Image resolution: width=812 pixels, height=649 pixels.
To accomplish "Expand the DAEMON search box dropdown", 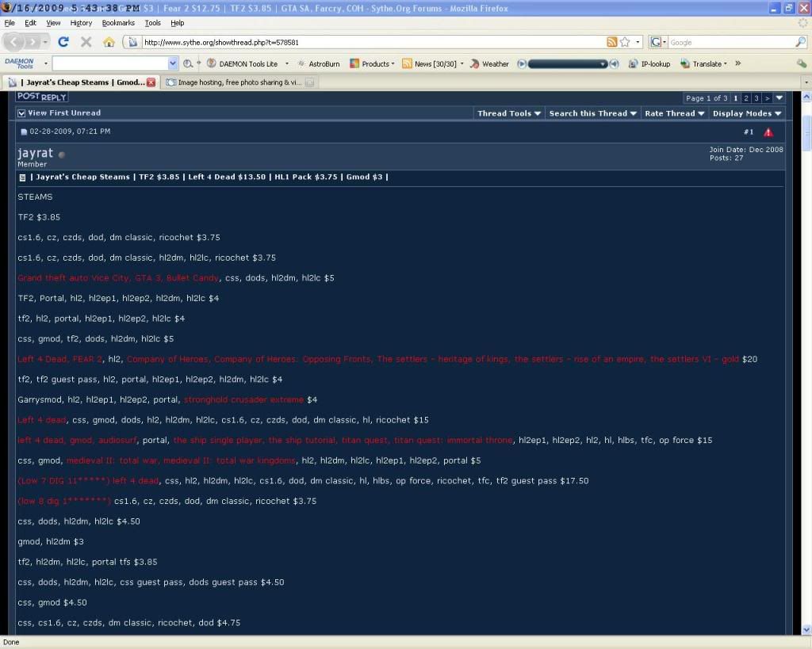I will pyautogui.click(x=172, y=63).
